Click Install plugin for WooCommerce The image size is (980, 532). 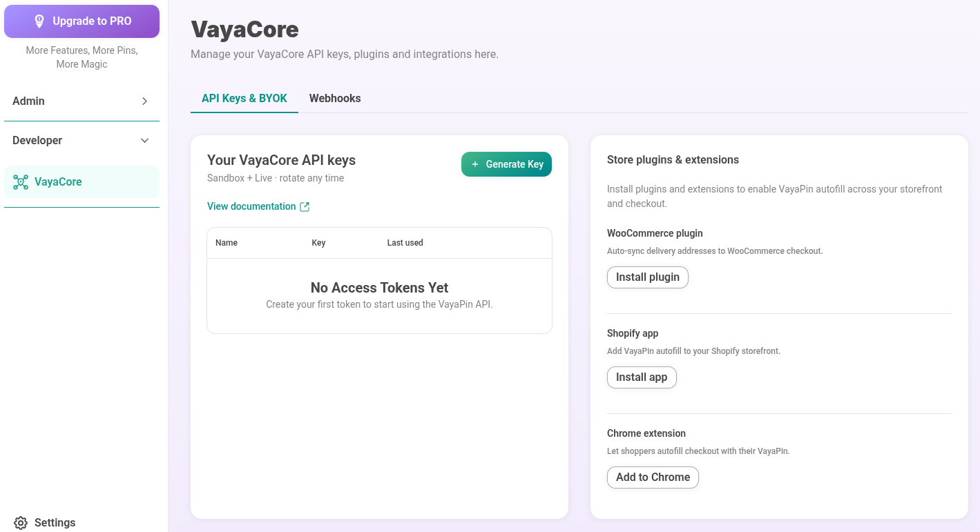[648, 277]
